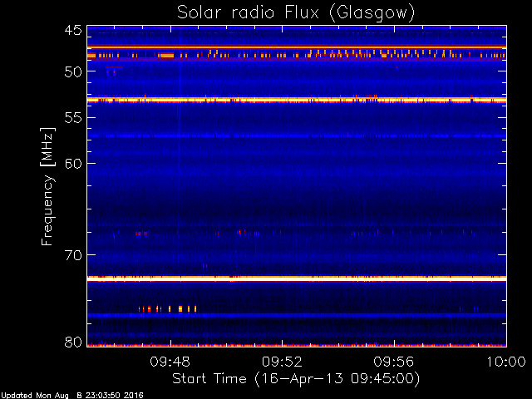Click the '70' frequency tick label
This screenshot has width=532, height=399.
coord(73,255)
